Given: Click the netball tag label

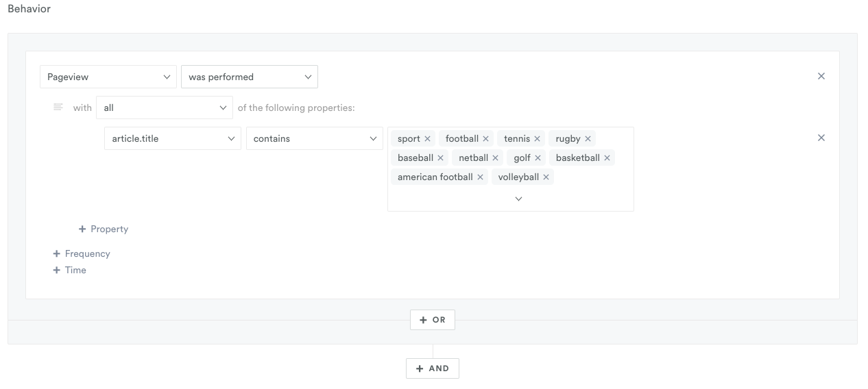Looking at the screenshot, I should 474,158.
